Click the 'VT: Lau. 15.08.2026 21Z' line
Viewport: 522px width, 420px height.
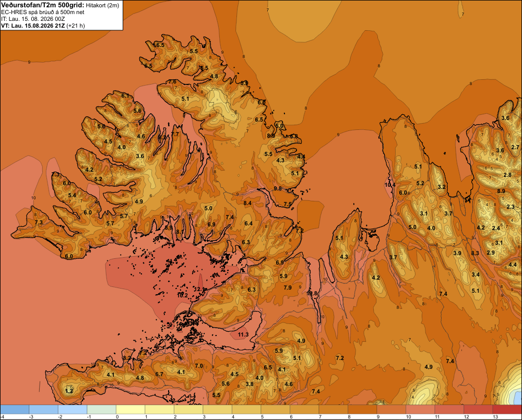click(x=33, y=26)
